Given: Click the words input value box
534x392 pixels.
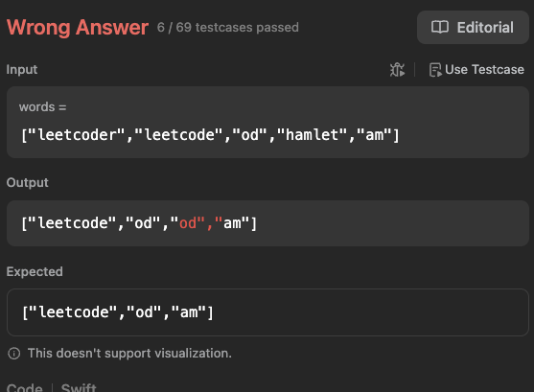Looking at the screenshot, I should (x=267, y=122).
